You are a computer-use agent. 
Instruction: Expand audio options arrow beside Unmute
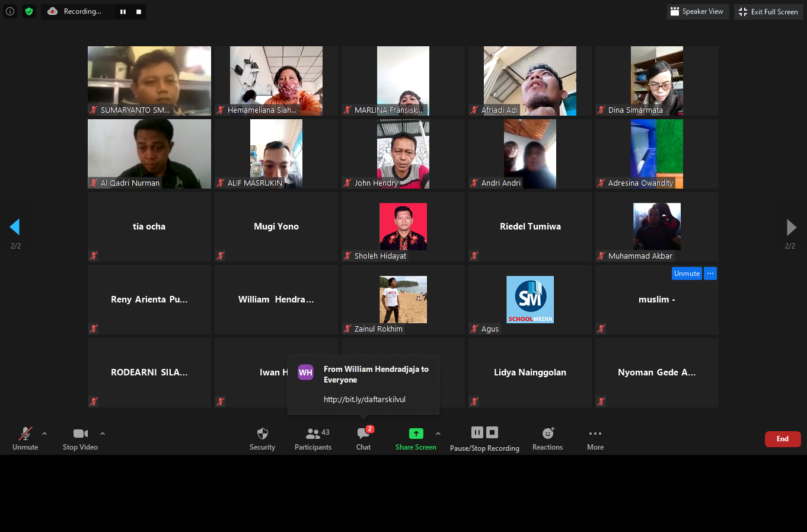coord(44,434)
